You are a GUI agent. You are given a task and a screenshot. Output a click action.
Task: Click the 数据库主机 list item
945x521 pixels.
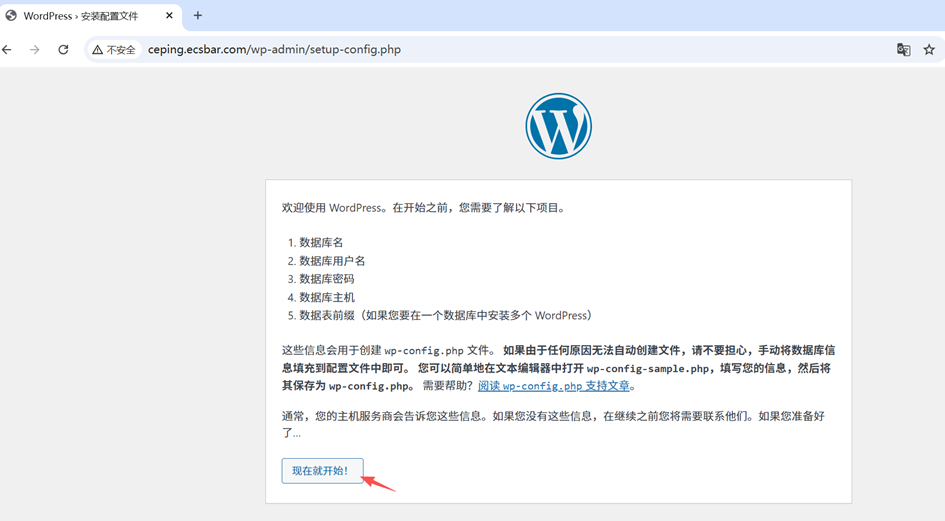[x=326, y=297]
